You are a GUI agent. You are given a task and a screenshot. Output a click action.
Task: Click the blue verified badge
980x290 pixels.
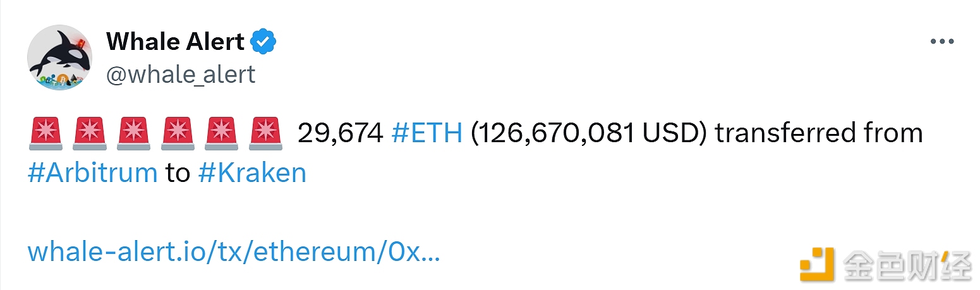tap(263, 42)
